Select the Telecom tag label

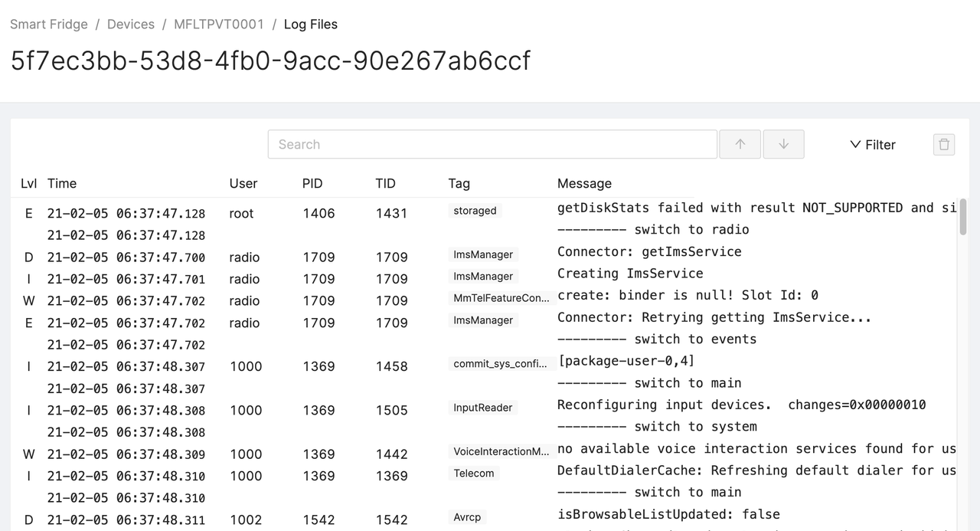pyautogui.click(x=473, y=474)
